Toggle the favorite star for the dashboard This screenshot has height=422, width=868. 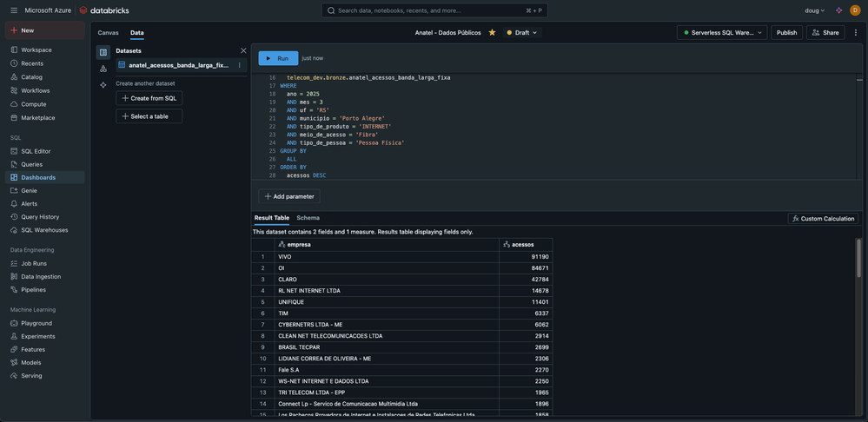tap(492, 33)
